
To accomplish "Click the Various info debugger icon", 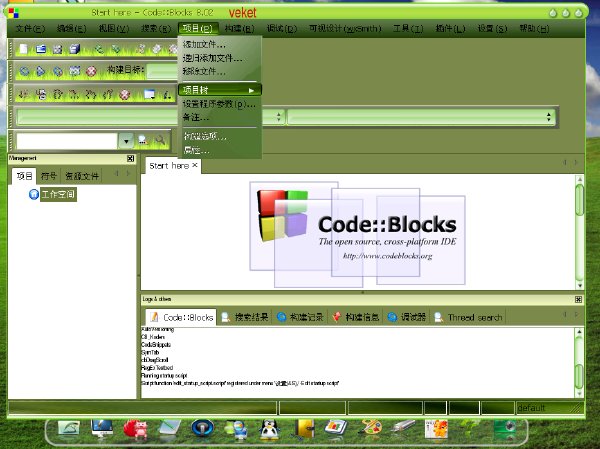I will pos(167,94).
